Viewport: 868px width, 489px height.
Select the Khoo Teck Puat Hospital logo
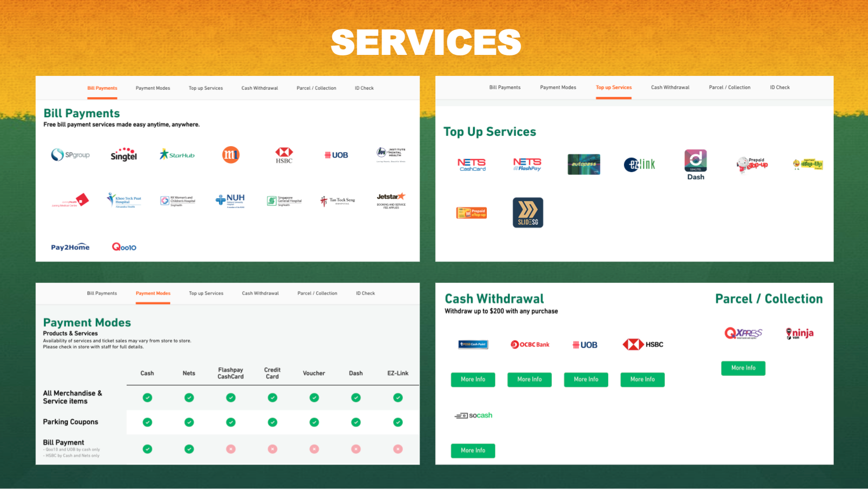click(x=124, y=201)
